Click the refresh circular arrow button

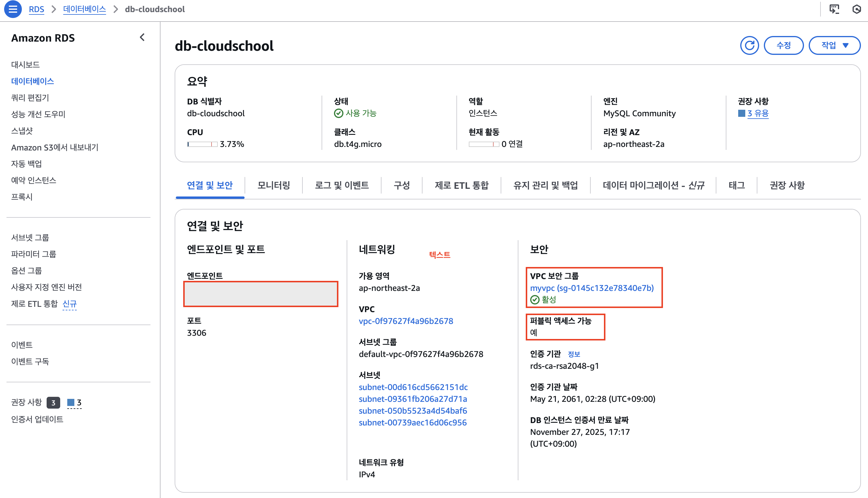749,45
